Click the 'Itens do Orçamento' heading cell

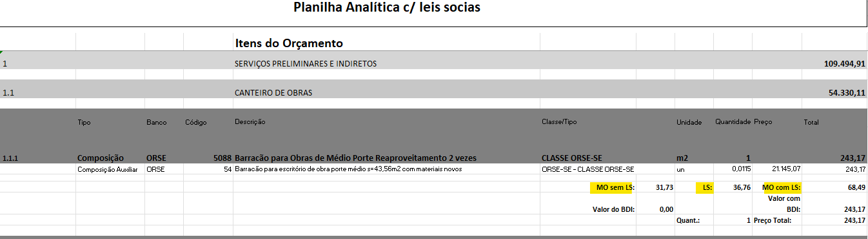(288, 43)
